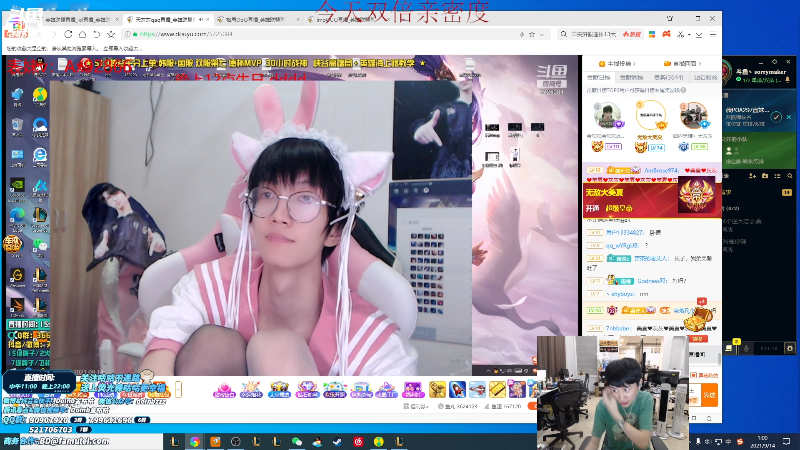Bookmark page with address bar star
The height and width of the screenshot is (450, 800).
[532, 34]
